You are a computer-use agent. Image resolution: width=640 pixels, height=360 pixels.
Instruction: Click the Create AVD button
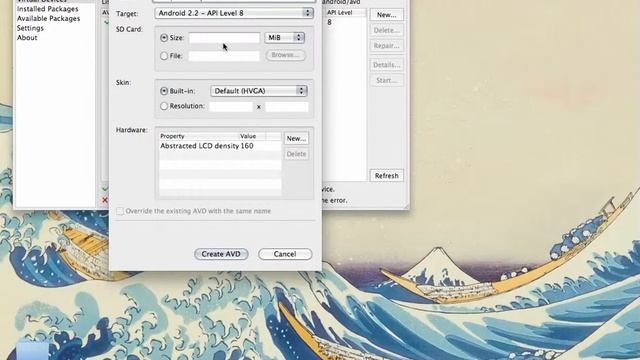tap(221, 254)
